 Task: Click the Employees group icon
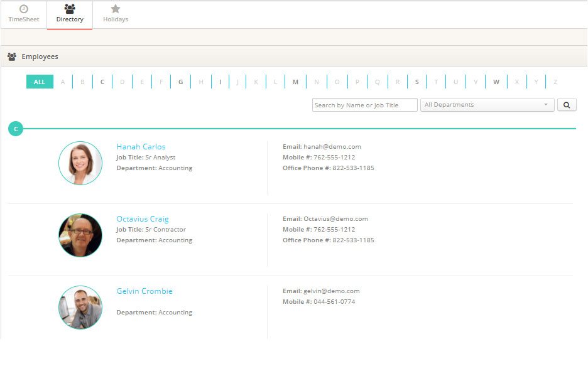pyautogui.click(x=11, y=56)
